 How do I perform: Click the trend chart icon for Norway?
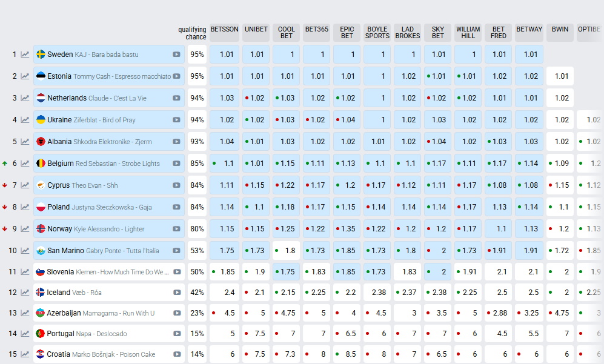25,229
